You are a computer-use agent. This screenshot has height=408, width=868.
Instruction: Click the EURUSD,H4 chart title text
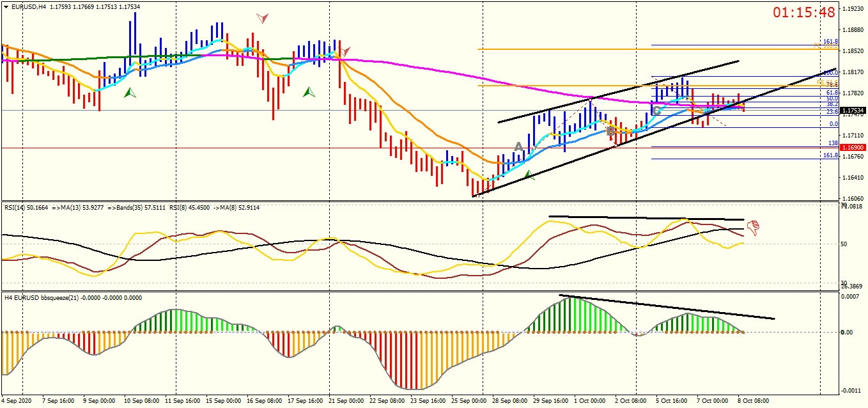(28, 6)
